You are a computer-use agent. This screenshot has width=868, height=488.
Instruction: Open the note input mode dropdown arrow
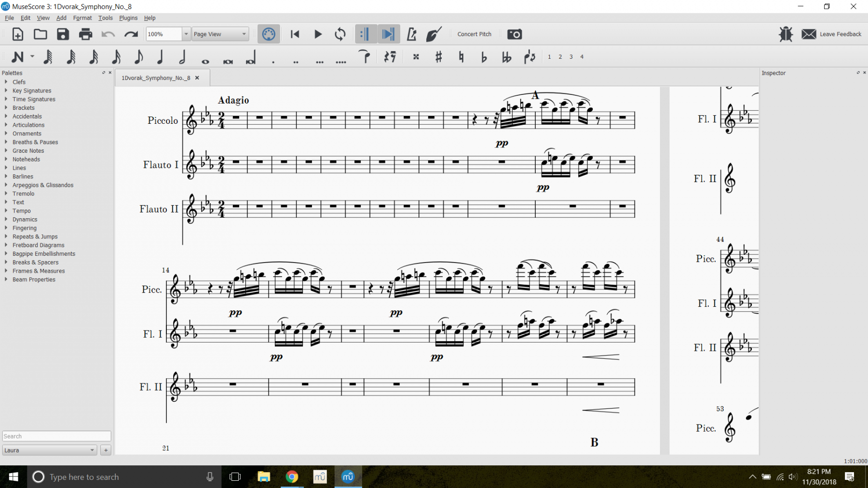[32, 57]
